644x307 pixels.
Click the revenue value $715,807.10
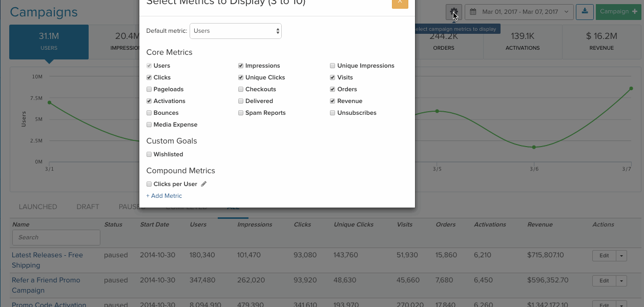point(546,255)
